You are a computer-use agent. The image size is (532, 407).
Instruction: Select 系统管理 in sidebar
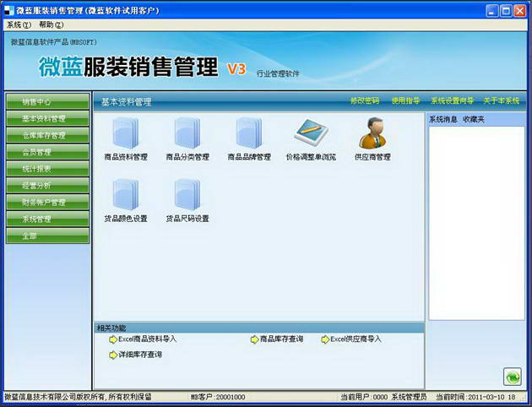47,219
